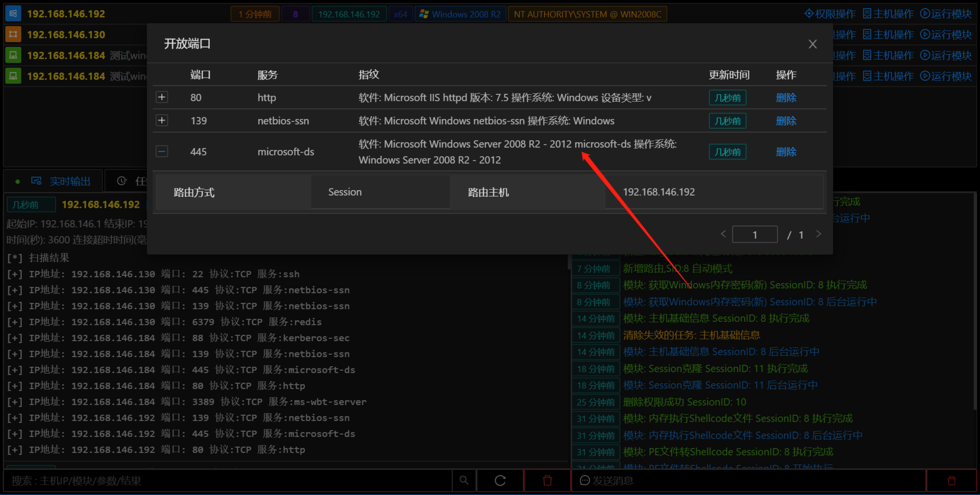Click the chat bubble icon on 发送消息

[x=584, y=480]
